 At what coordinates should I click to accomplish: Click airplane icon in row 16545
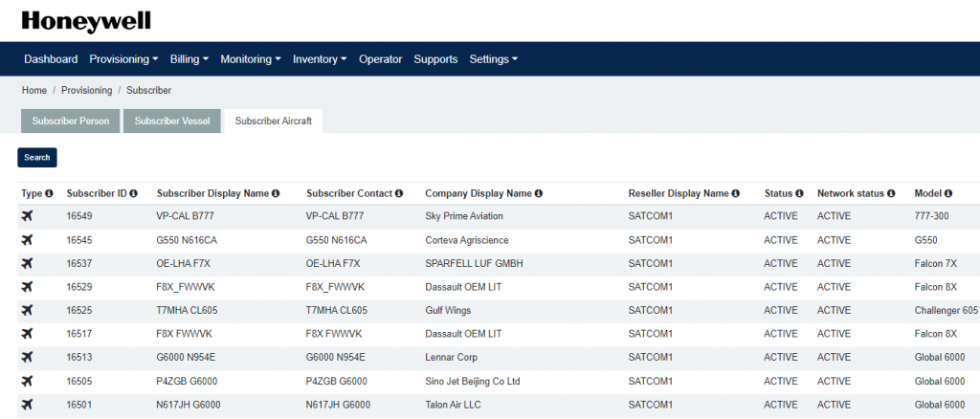[x=27, y=240]
